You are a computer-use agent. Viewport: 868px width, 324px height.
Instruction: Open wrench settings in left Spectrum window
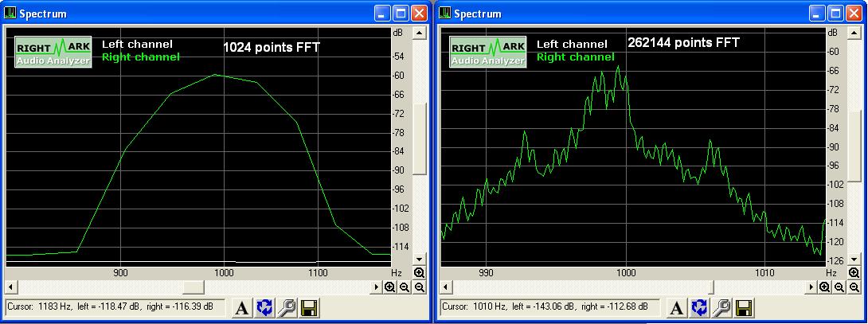[287, 308]
